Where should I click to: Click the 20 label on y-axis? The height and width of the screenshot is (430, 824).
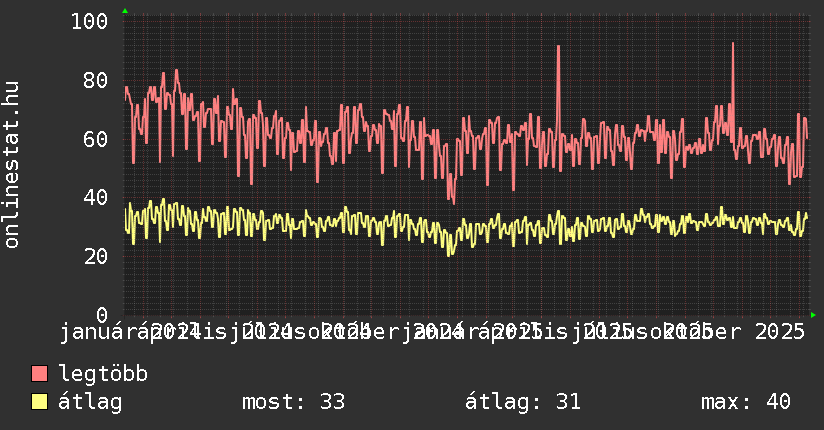pyautogui.click(x=96, y=256)
